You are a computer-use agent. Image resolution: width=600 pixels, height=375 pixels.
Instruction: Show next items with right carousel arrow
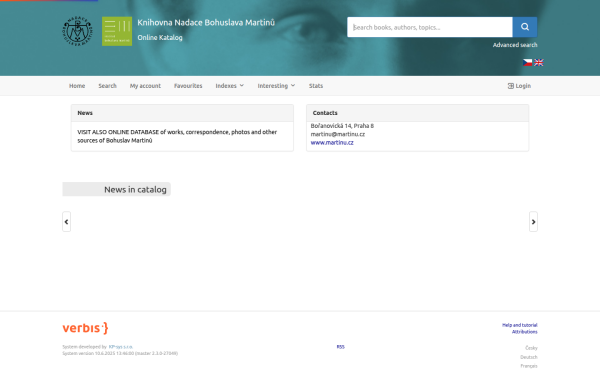533,222
